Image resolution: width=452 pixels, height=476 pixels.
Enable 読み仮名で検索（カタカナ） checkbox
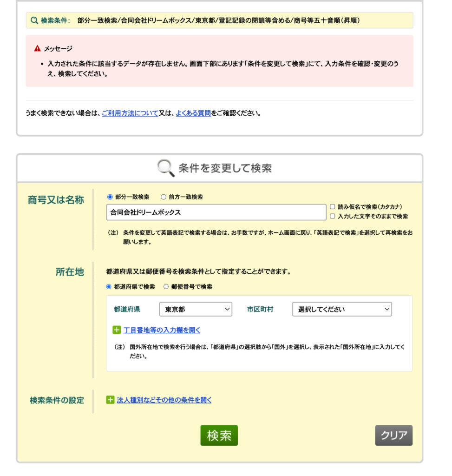332,207
